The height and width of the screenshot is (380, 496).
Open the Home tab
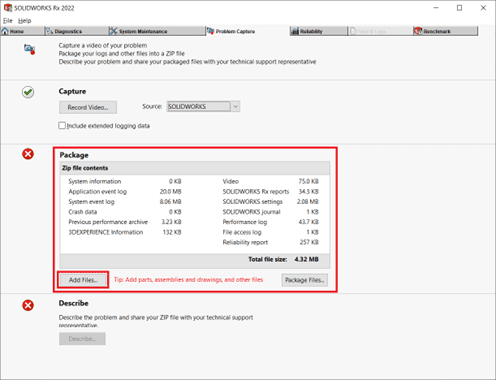point(22,31)
